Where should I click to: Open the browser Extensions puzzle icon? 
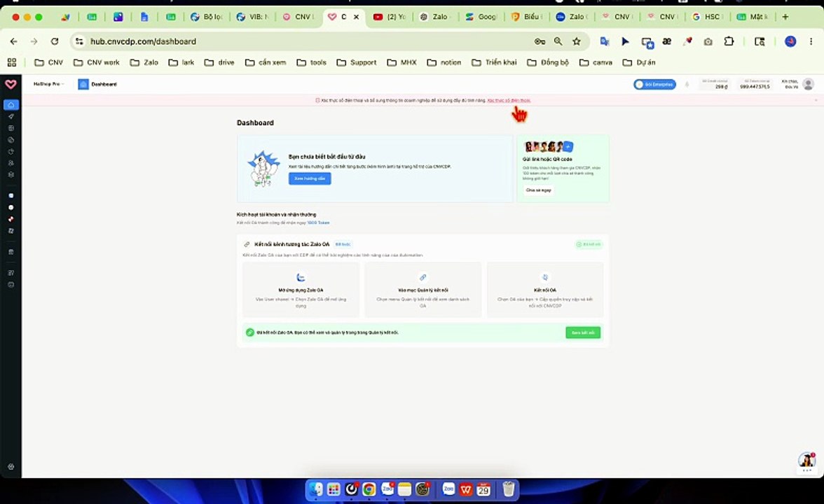click(x=729, y=41)
